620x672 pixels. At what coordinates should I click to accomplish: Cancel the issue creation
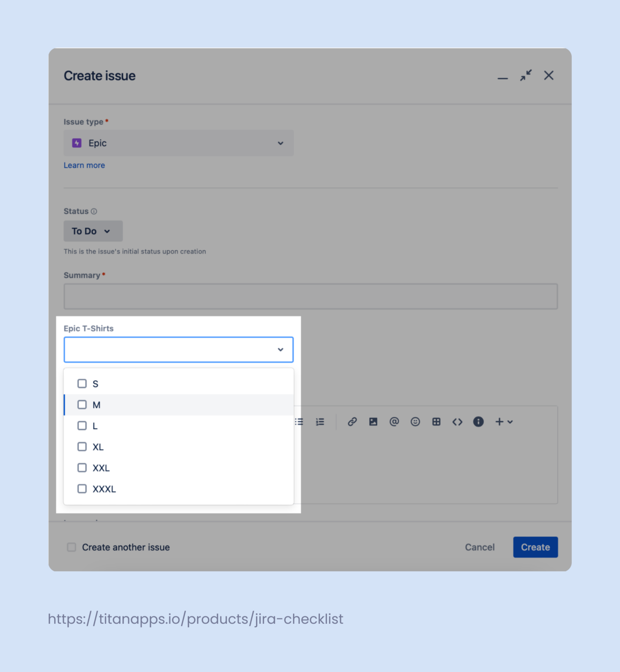click(479, 547)
